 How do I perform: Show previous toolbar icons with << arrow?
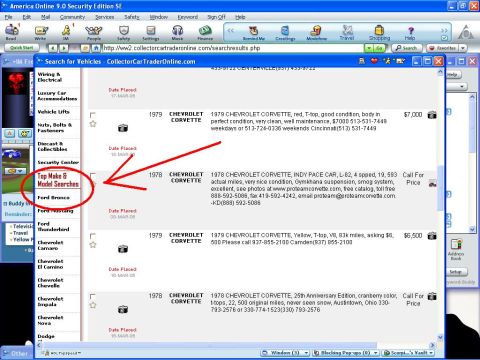click(x=231, y=30)
